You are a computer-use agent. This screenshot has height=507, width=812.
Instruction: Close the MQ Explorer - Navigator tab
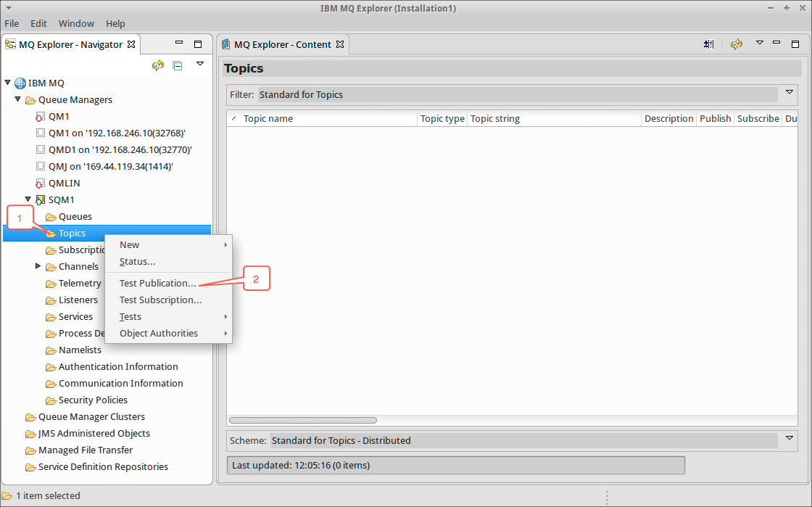[131, 44]
